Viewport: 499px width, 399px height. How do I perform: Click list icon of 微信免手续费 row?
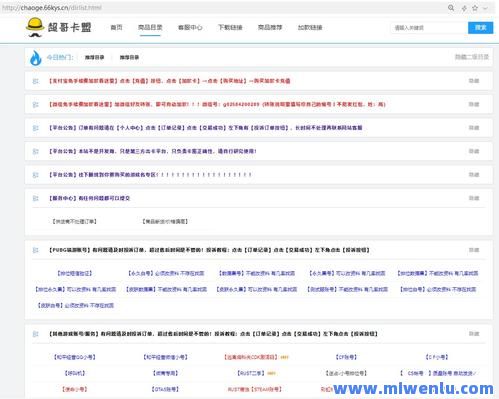point(36,105)
